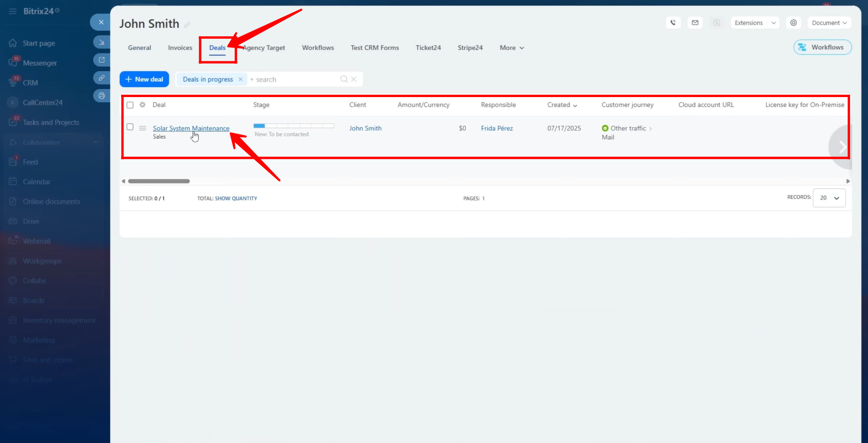The image size is (868, 443).
Task: Click the print icon on slider edge
Action: pyautogui.click(x=101, y=96)
